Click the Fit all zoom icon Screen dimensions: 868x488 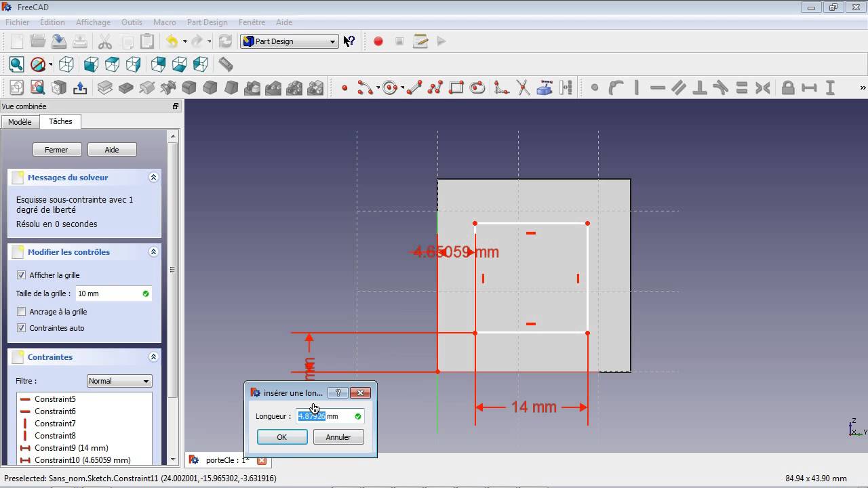pyautogui.click(x=17, y=64)
